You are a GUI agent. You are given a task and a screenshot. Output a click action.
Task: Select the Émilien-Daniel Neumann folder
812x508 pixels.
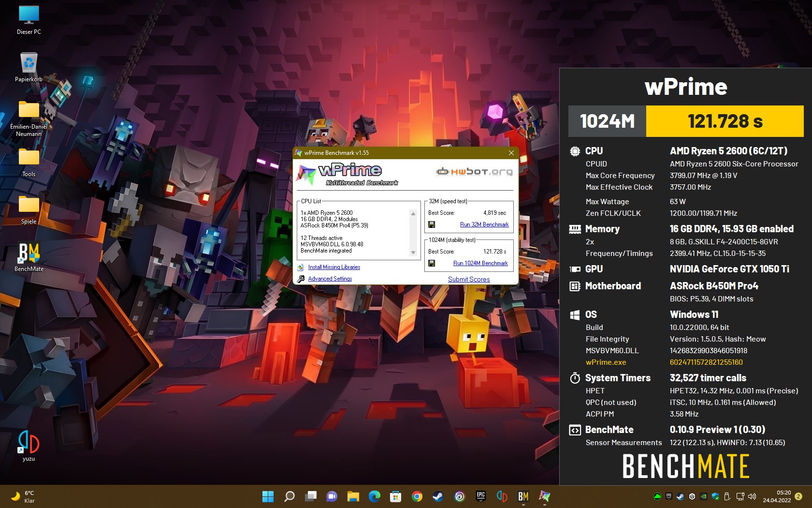29,119
